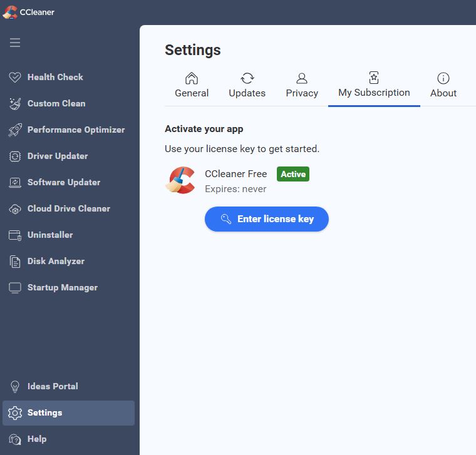Switch to the General tab
This screenshot has height=455, width=476.
point(192,86)
